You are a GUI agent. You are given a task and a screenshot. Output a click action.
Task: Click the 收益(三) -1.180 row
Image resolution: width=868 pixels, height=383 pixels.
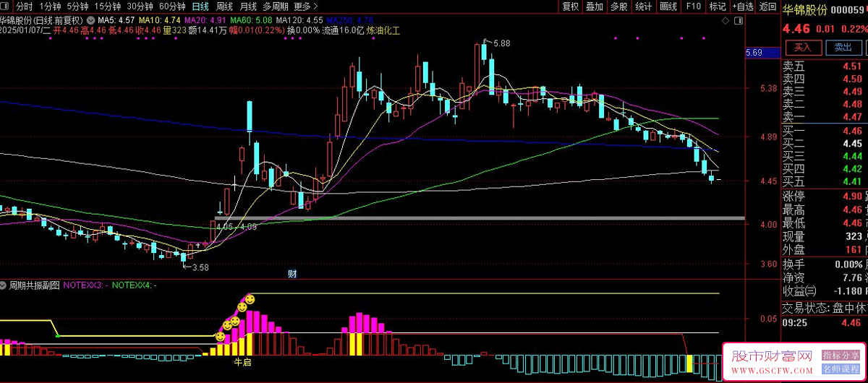tap(825, 291)
